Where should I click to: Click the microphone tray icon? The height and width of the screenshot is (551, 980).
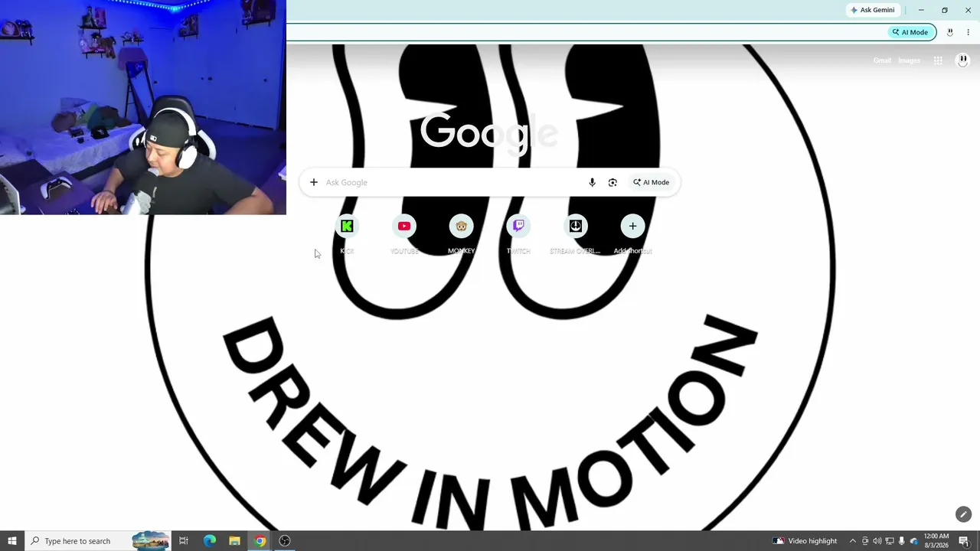pyautogui.click(x=901, y=541)
